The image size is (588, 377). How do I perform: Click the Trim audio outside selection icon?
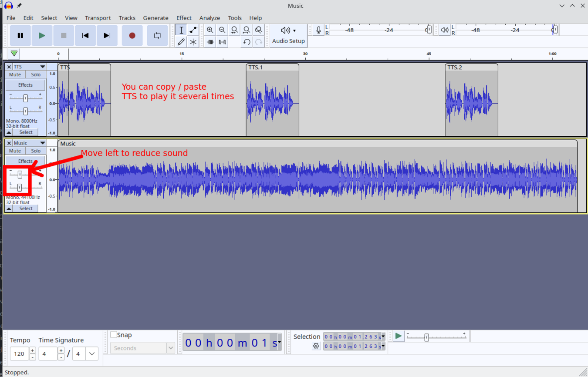tap(210, 42)
